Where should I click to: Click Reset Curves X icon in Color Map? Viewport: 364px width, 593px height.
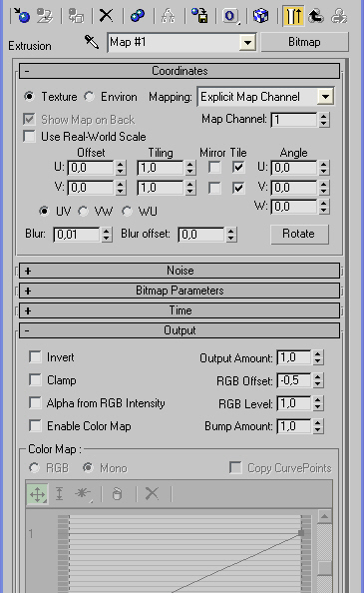click(152, 493)
